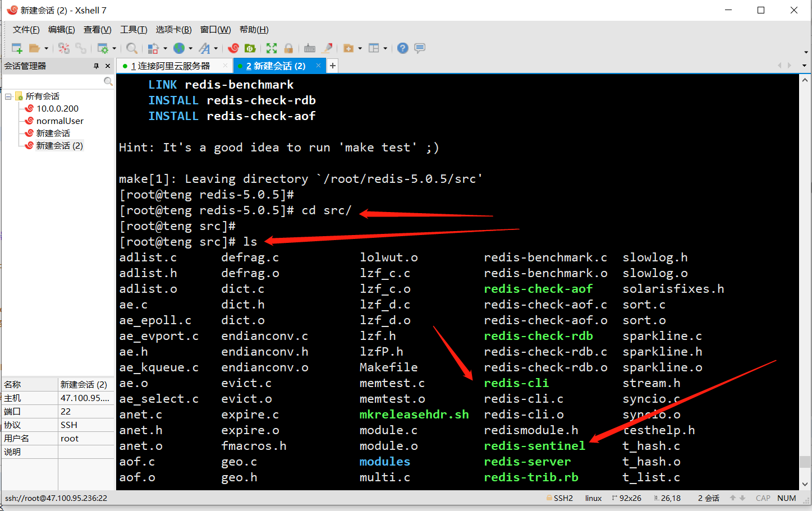Click the highlighter pen toolbar icon
Viewport: 812px width, 511px height.
(327, 48)
